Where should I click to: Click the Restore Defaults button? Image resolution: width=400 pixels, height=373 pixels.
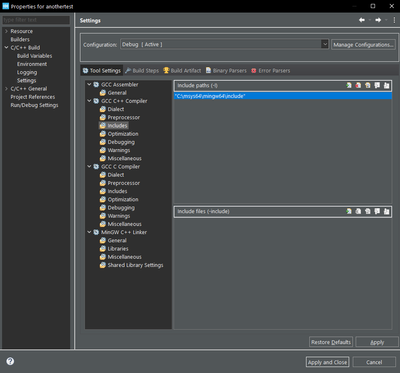tap(331, 342)
